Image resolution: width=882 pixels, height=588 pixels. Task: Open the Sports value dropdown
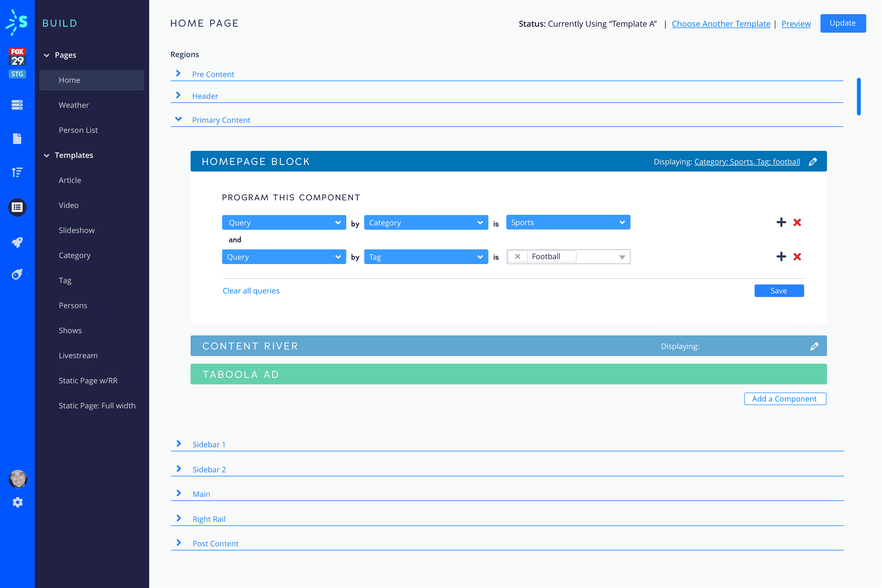[568, 222]
